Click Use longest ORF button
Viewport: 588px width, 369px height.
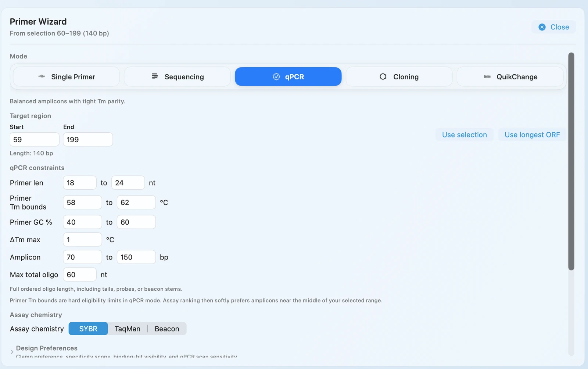coord(532,135)
